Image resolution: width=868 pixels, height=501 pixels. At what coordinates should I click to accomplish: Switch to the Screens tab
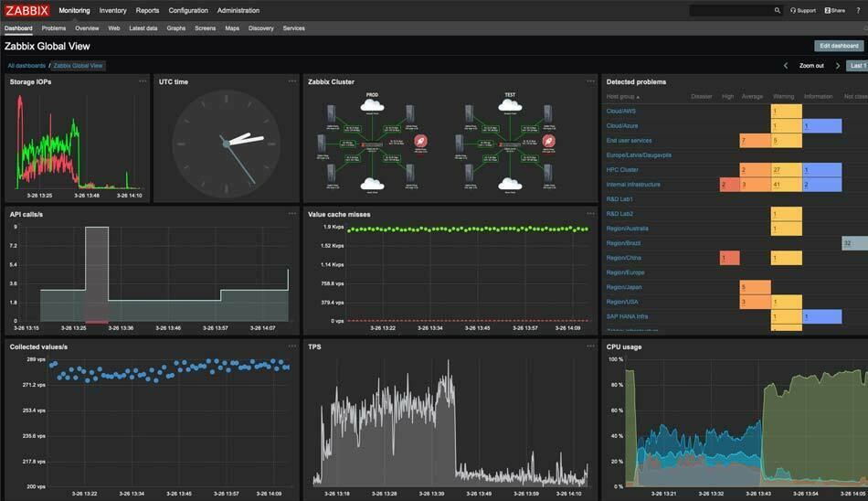[x=206, y=28]
